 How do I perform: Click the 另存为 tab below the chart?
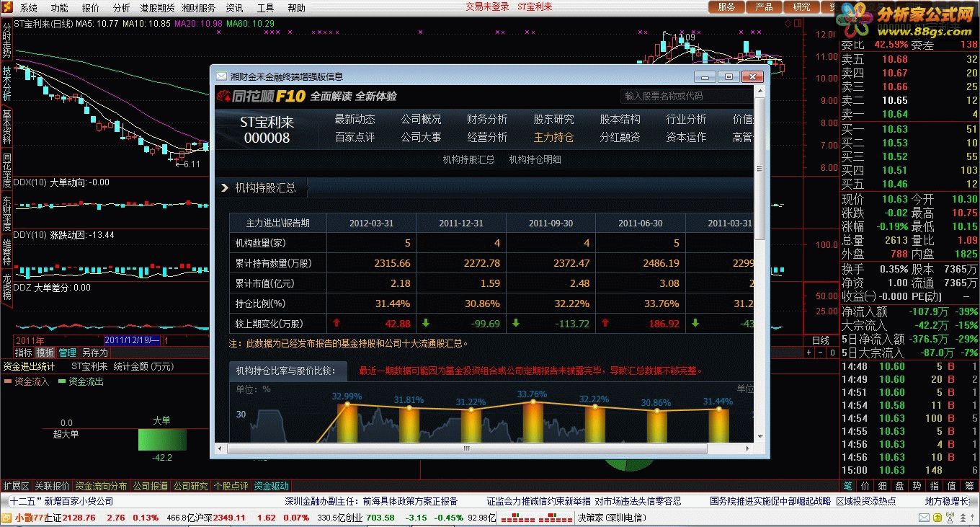(x=94, y=353)
